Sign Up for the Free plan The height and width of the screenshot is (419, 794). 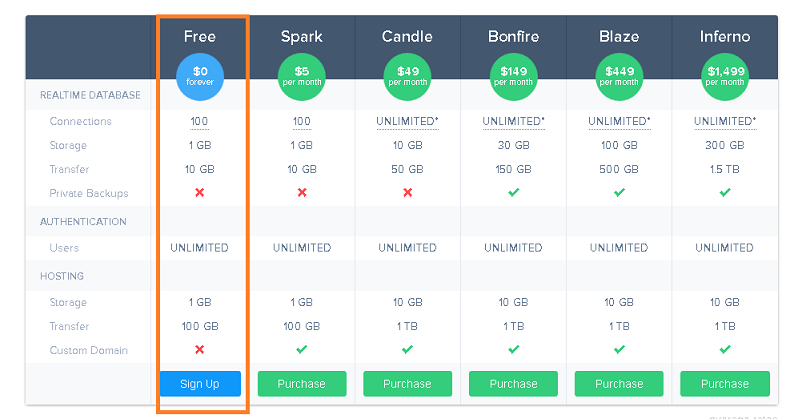[x=200, y=384]
